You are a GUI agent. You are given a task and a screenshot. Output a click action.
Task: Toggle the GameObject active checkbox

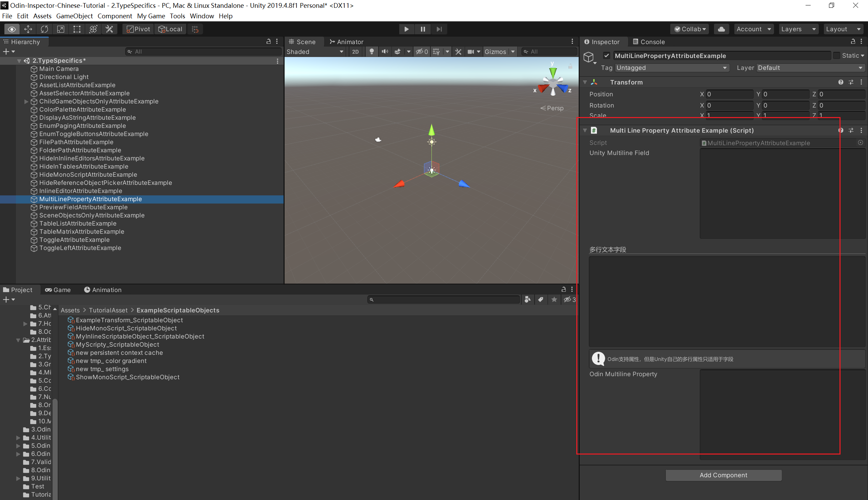607,56
